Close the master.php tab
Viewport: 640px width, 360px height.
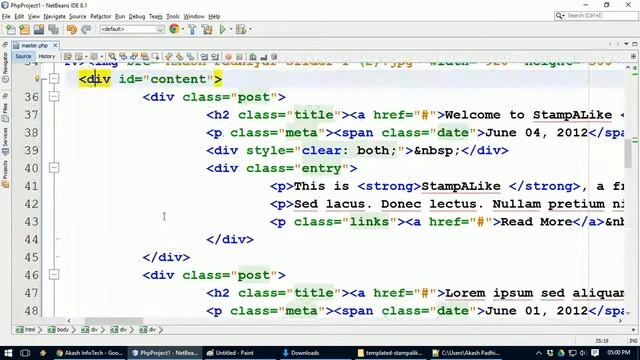pyautogui.click(x=56, y=45)
